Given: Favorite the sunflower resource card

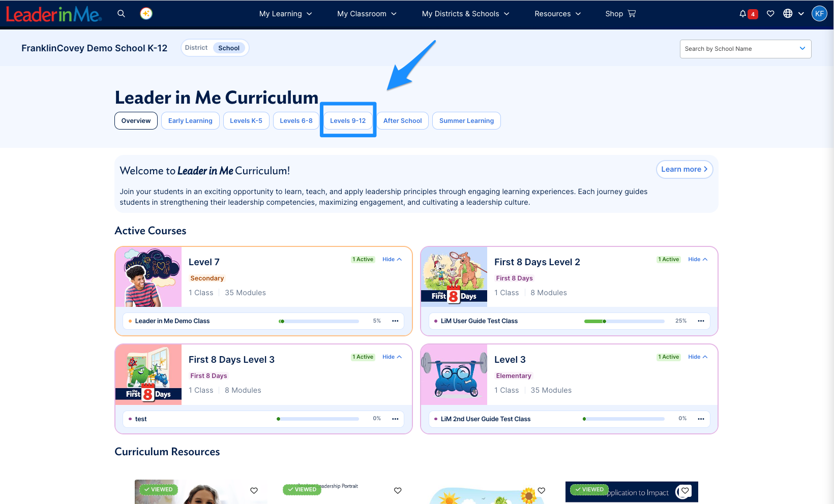Looking at the screenshot, I should [x=541, y=490].
